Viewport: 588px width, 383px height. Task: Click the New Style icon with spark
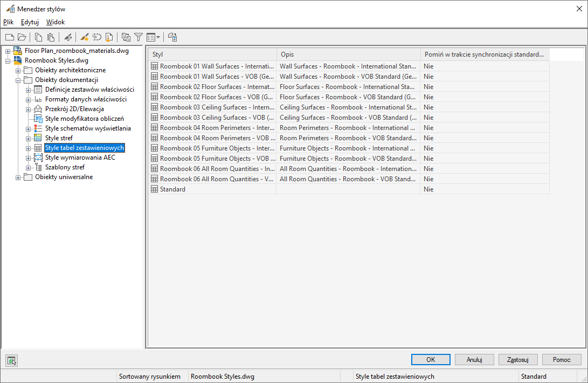[85, 37]
